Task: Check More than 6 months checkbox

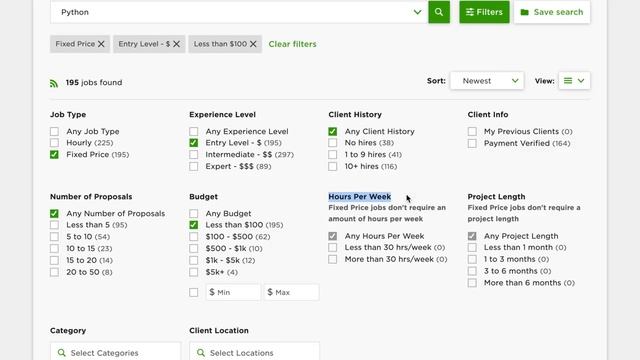Action: [472, 283]
